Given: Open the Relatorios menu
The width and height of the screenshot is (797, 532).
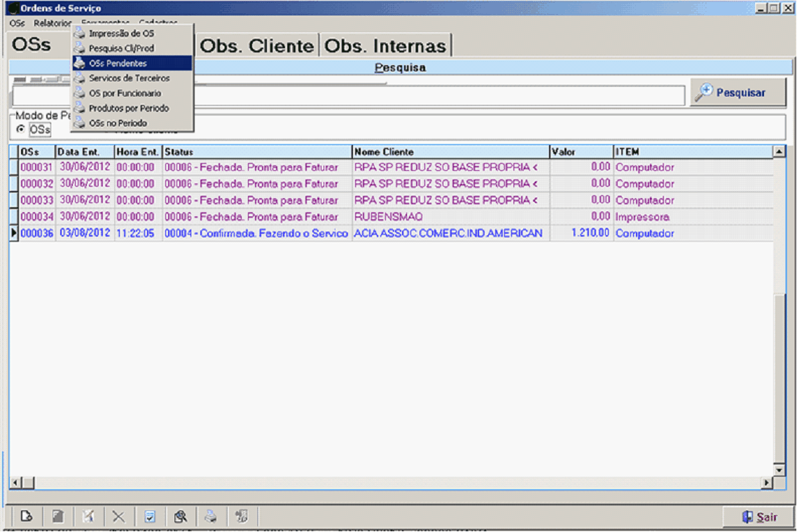Looking at the screenshot, I should tap(53, 23).
